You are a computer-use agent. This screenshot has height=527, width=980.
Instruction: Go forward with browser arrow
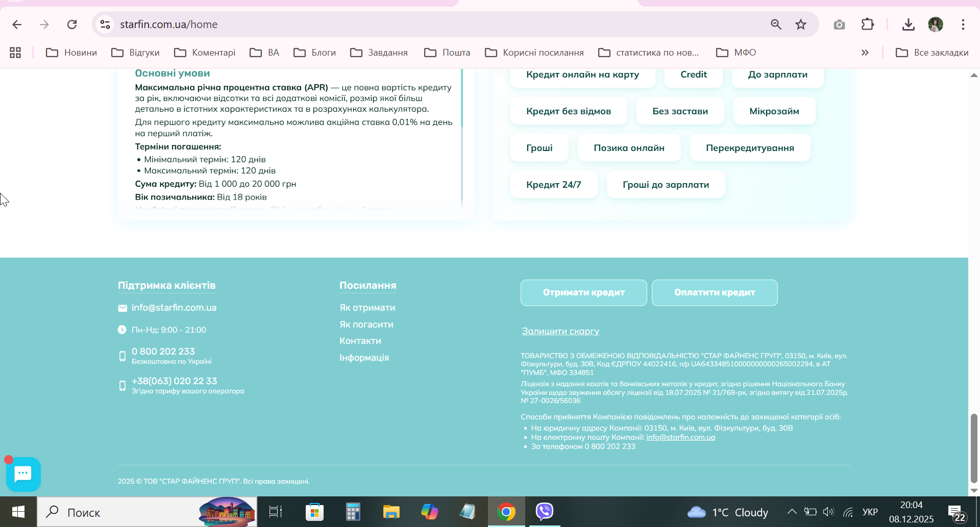click(x=44, y=24)
